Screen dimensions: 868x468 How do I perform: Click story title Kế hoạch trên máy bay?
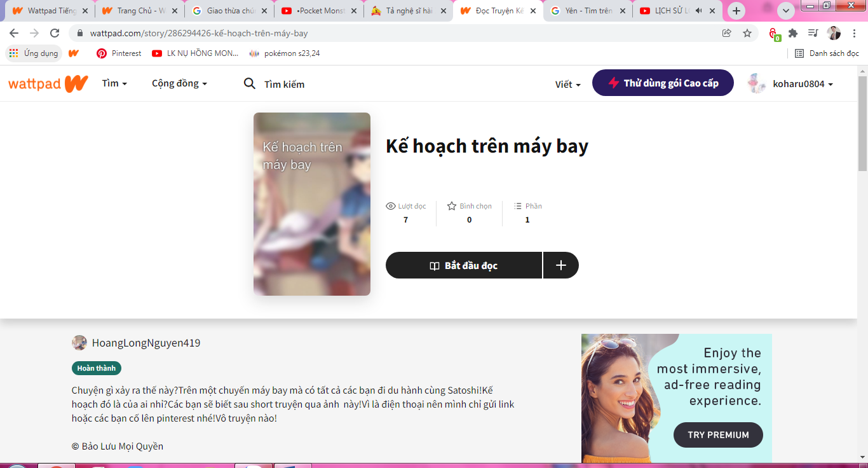487,146
